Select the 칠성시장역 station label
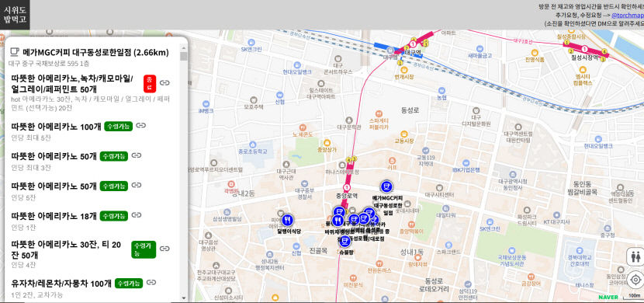 pyautogui.click(x=583, y=58)
